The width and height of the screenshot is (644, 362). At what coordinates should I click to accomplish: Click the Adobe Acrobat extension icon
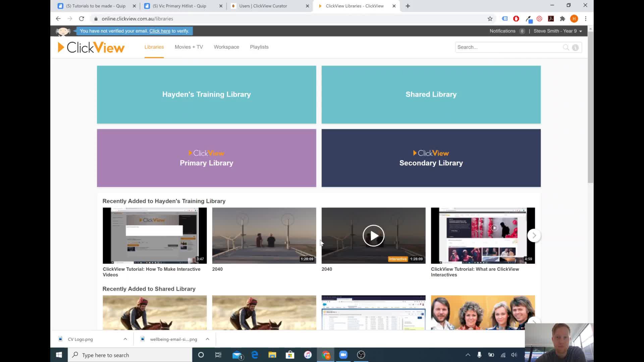click(551, 19)
